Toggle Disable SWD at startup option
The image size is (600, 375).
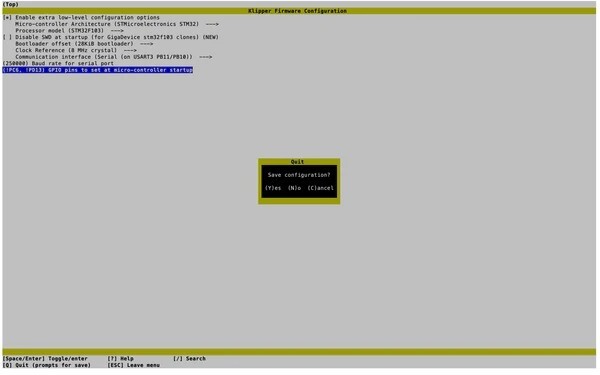tap(111, 37)
